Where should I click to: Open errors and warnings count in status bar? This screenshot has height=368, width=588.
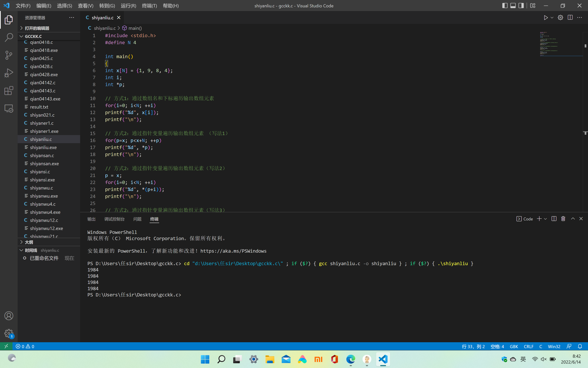[25, 346]
